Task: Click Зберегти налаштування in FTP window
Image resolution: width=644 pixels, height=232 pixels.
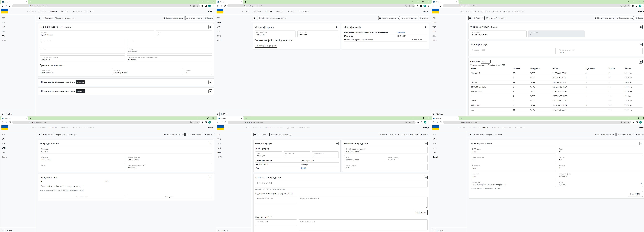Action: coord(174,18)
